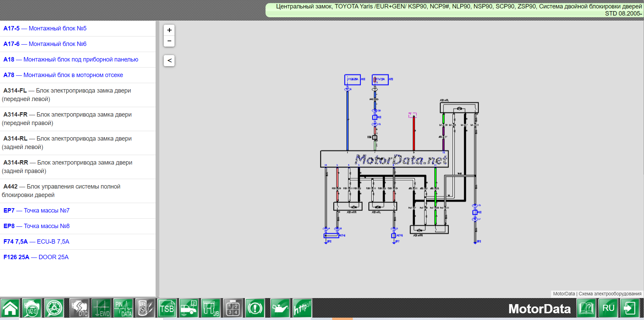Open the EWD wiring diagrams section

click(x=101, y=308)
